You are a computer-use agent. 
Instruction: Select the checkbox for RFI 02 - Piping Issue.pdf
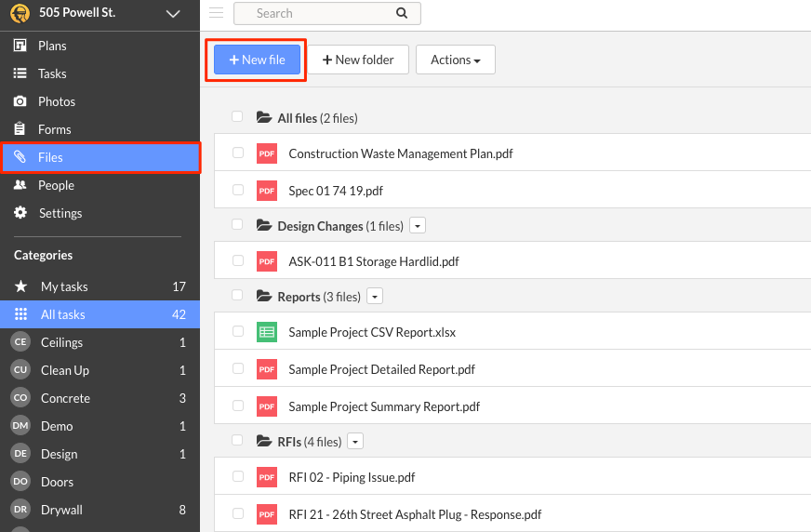tap(238, 476)
